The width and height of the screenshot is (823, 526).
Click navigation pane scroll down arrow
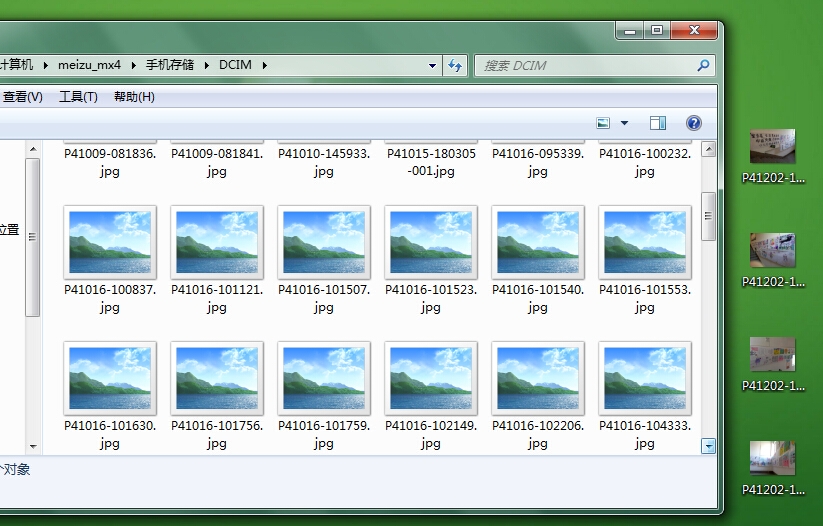click(x=33, y=446)
